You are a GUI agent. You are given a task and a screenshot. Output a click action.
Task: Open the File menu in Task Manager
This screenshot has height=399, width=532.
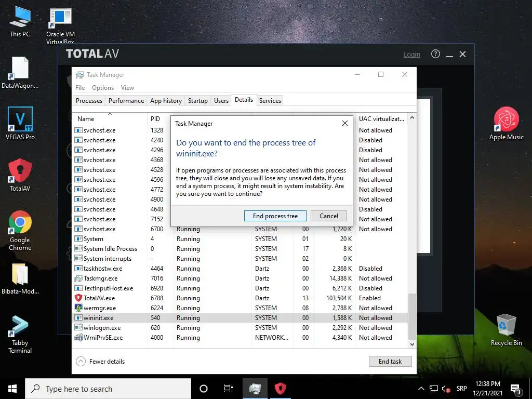tap(80, 87)
